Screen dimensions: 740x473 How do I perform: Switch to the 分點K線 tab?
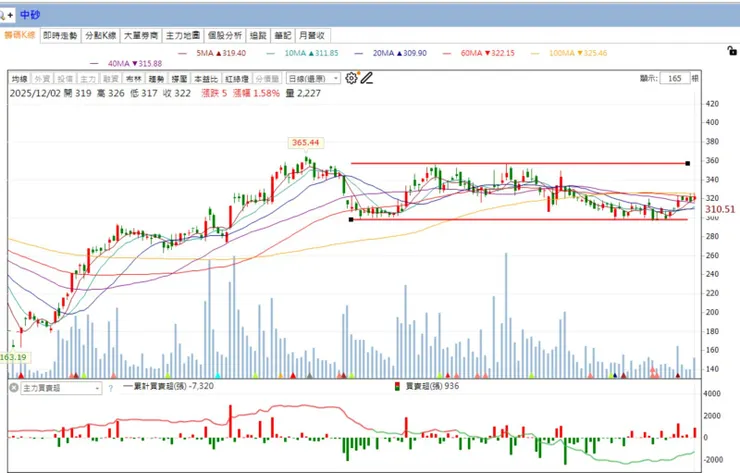[x=101, y=35]
